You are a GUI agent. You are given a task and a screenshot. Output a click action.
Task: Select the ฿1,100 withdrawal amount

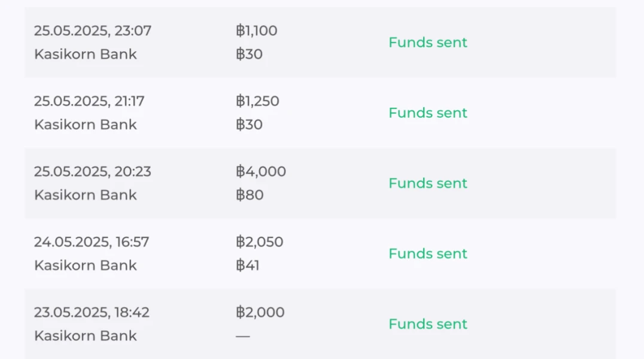pyautogui.click(x=256, y=31)
